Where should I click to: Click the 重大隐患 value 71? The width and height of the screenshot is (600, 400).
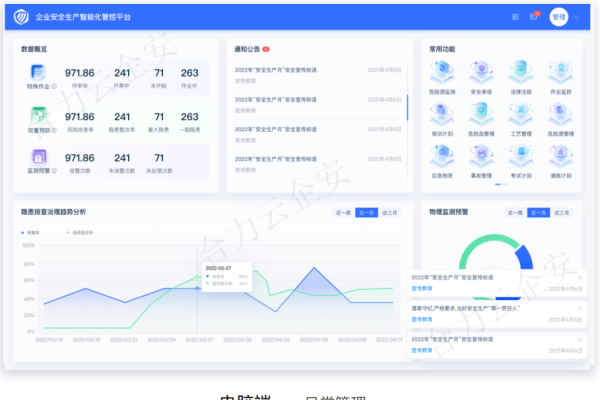(x=159, y=117)
